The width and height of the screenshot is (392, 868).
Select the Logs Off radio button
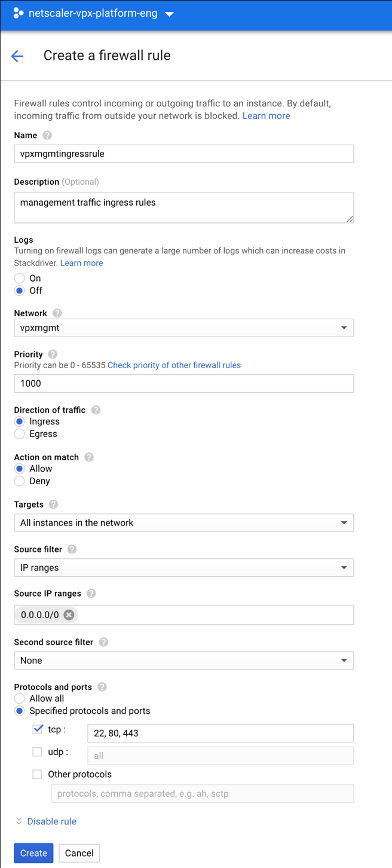20,291
